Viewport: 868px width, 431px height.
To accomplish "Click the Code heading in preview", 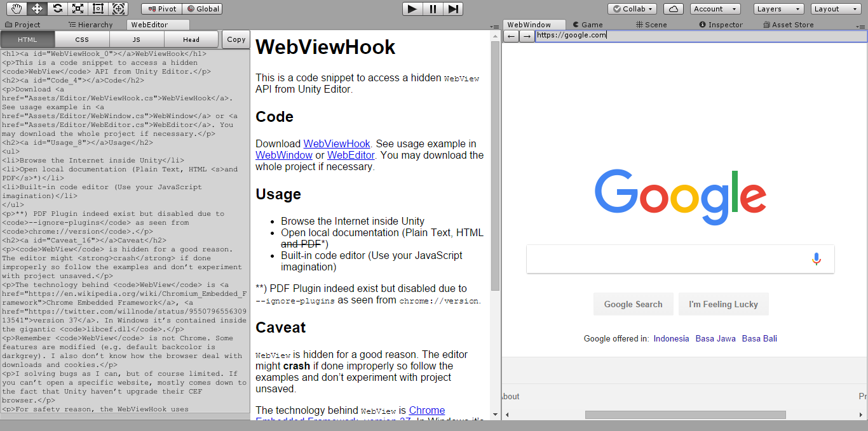I will coord(275,117).
